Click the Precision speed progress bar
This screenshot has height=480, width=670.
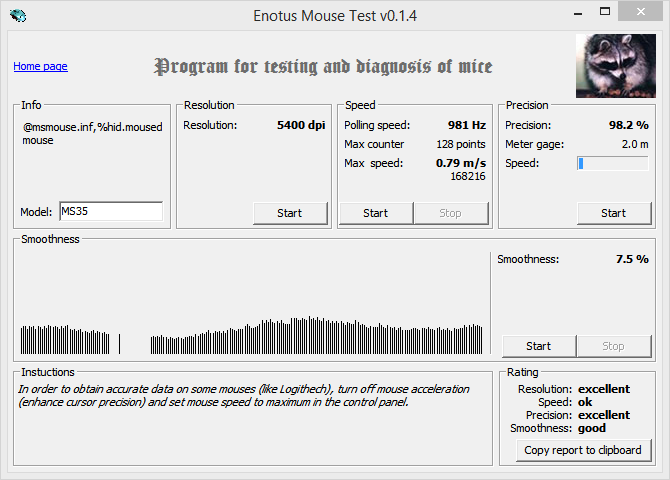(613, 163)
